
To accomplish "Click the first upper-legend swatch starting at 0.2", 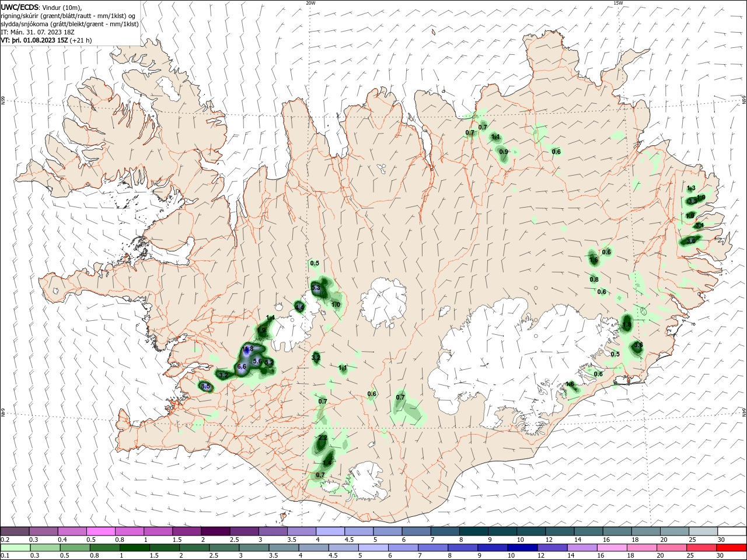I will [15, 531].
